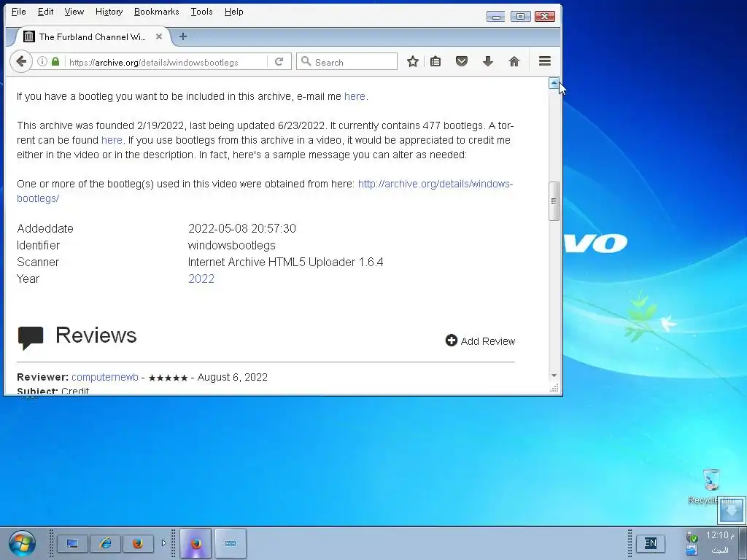Click the scrollbar up arrow

pos(554,83)
